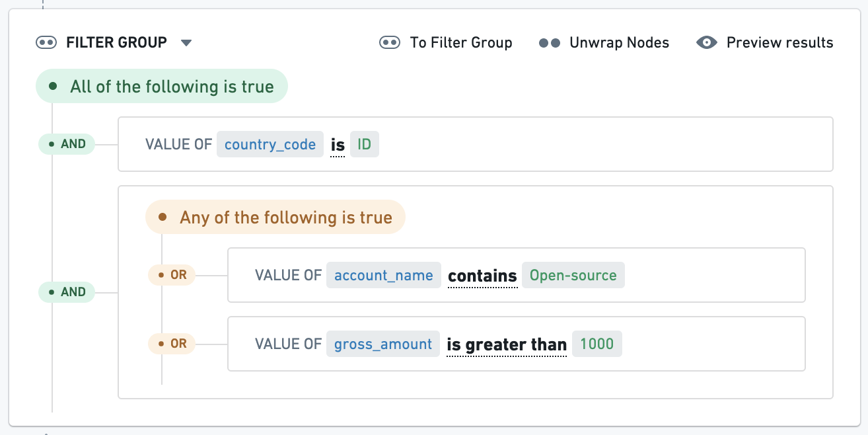Screen dimensions: 868x435
Task: Change the 'is' operator in country_code row
Action: click(338, 145)
